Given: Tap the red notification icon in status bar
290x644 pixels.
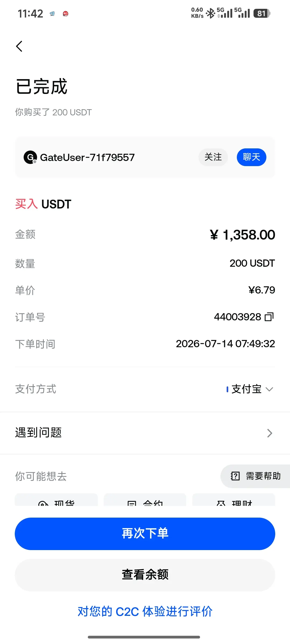Looking at the screenshot, I should 65,14.
